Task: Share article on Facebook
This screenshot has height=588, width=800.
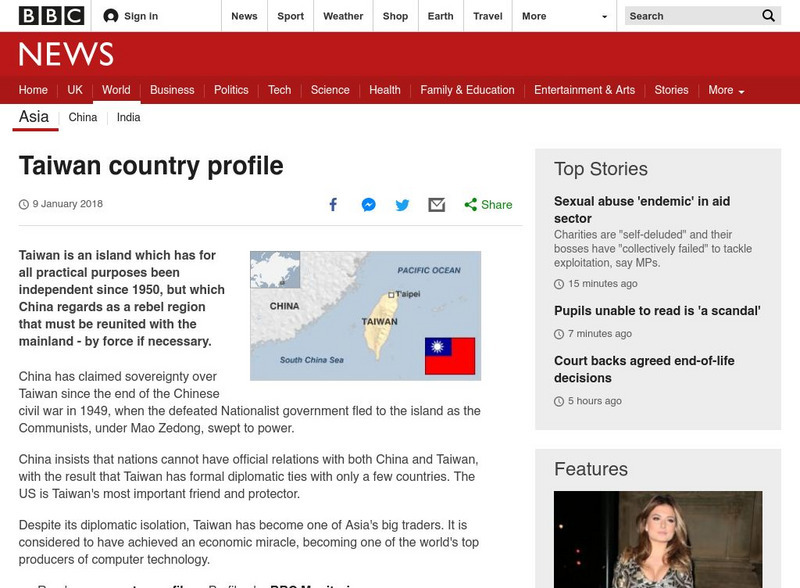Action: [333, 205]
